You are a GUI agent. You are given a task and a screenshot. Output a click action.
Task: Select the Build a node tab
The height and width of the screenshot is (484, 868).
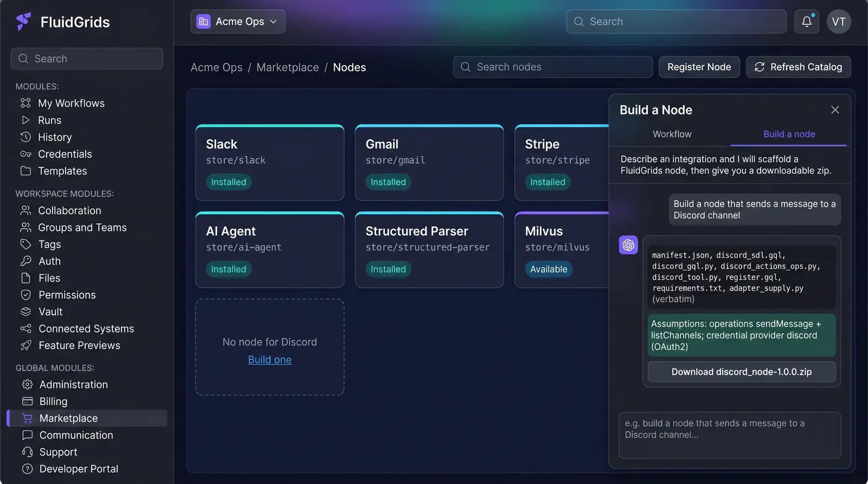(x=789, y=134)
